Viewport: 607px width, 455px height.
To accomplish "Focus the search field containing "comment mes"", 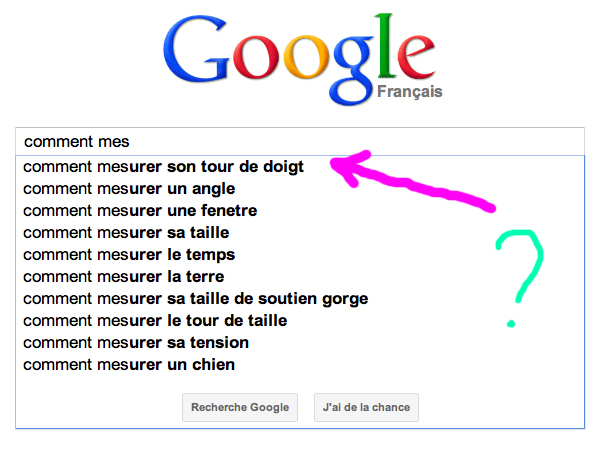I will click(300, 141).
